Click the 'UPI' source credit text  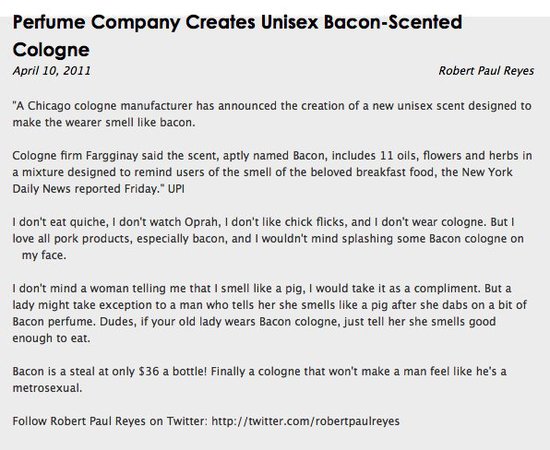click(176, 189)
